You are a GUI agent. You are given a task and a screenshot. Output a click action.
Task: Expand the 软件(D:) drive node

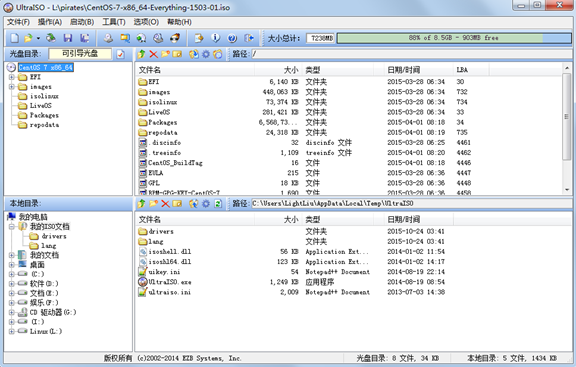11,284
